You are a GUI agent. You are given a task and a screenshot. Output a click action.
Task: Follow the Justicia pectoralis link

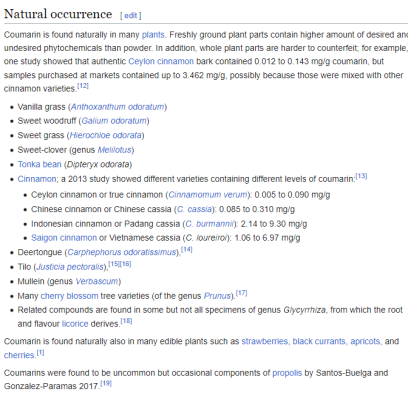tap(70, 267)
